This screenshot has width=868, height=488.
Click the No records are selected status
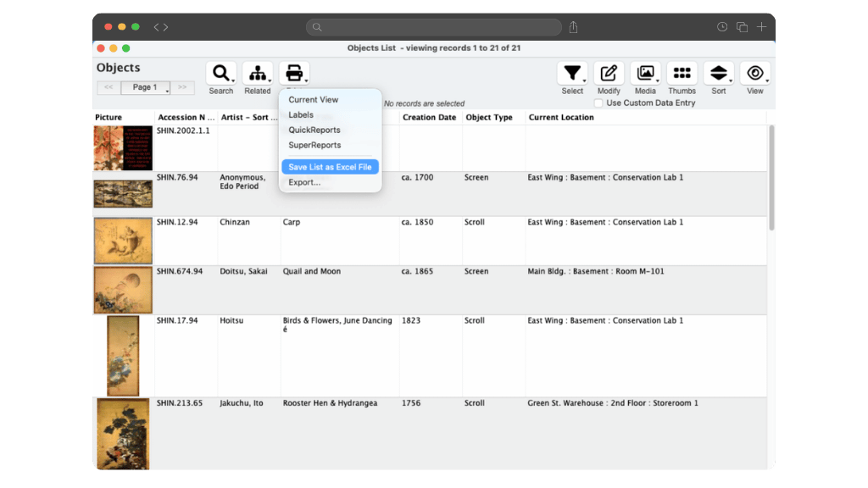click(x=424, y=104)
